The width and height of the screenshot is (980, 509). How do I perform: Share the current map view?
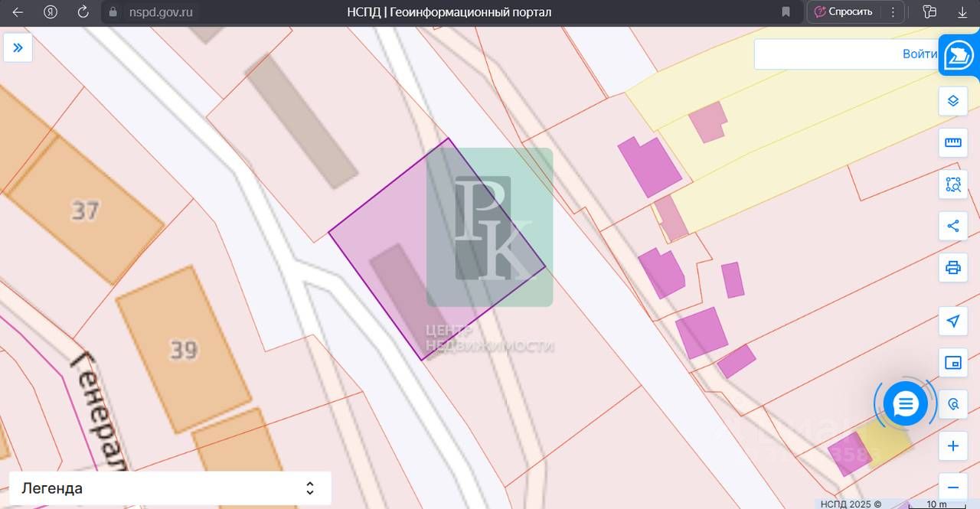click(953, 226)
